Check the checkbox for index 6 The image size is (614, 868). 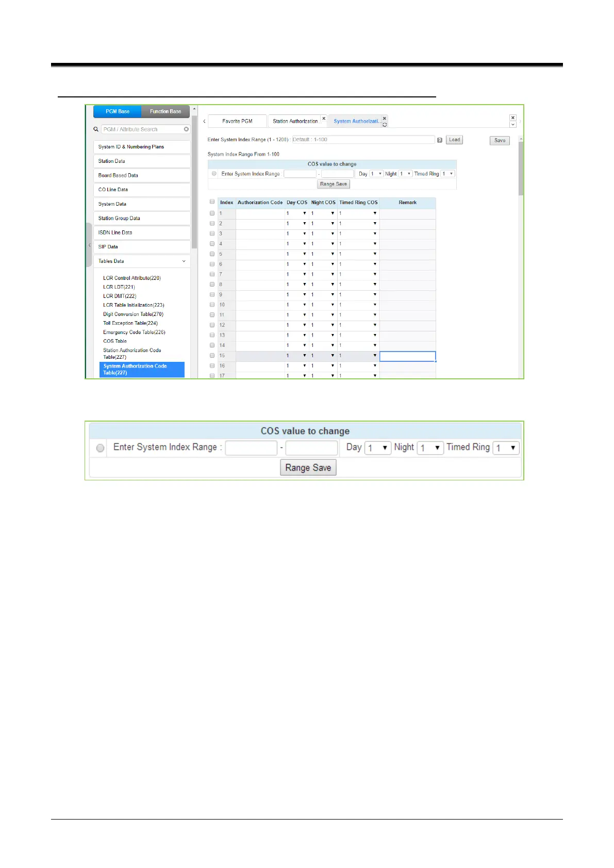click(x=212, y=264)
